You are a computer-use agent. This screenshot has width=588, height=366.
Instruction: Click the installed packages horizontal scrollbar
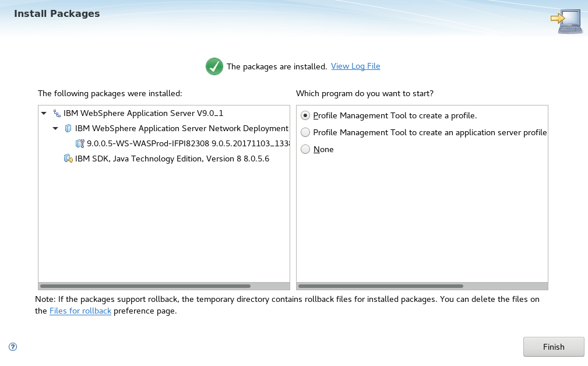145,286
